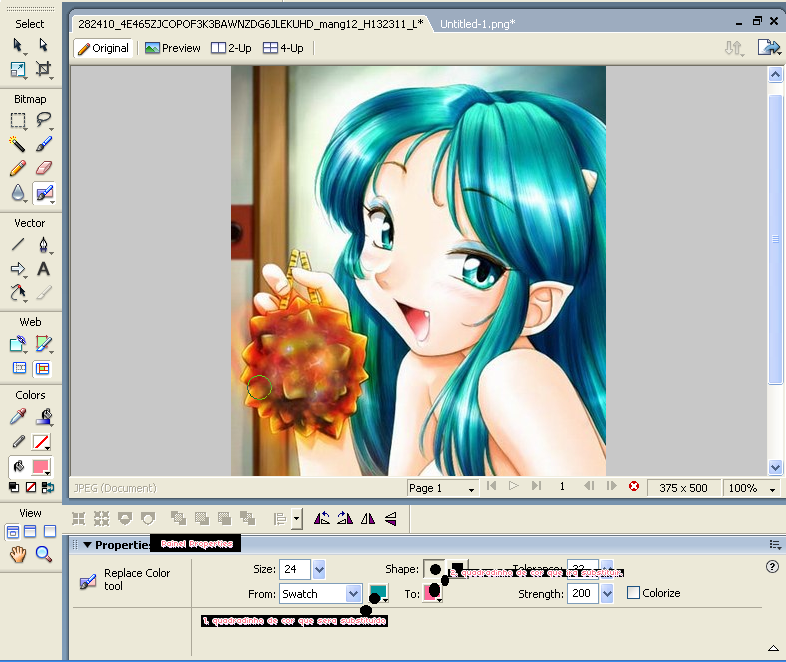Play the frame animation
This screenshot has width=786, height=662.
[513, 486]
